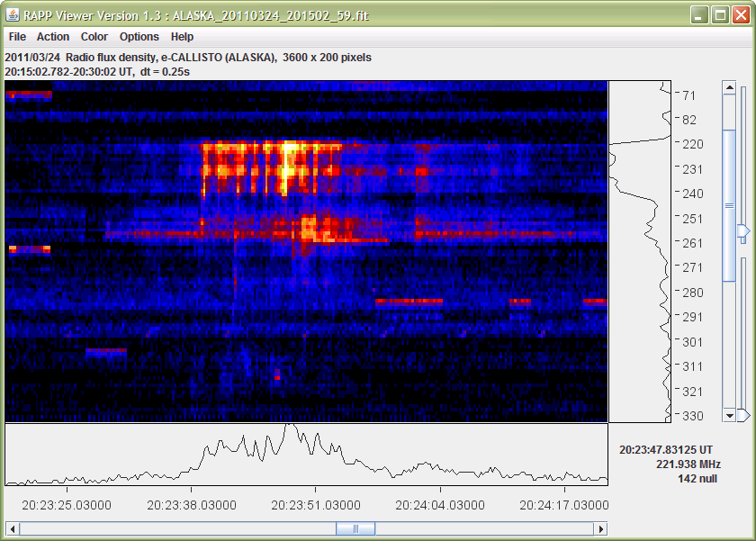Click the 20:24:04.03000 time axis label
Screen dimensions: 756x541
pyautogui.click(x=440, y=505)
